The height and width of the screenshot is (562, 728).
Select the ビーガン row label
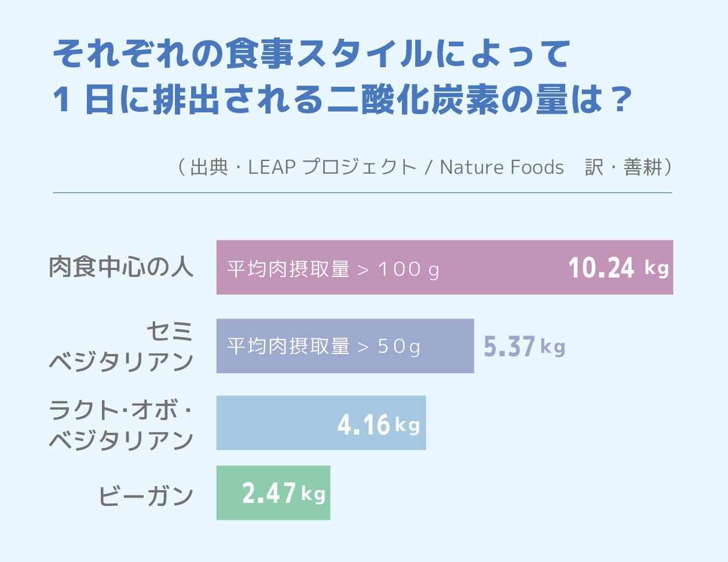tap(146, 496)
